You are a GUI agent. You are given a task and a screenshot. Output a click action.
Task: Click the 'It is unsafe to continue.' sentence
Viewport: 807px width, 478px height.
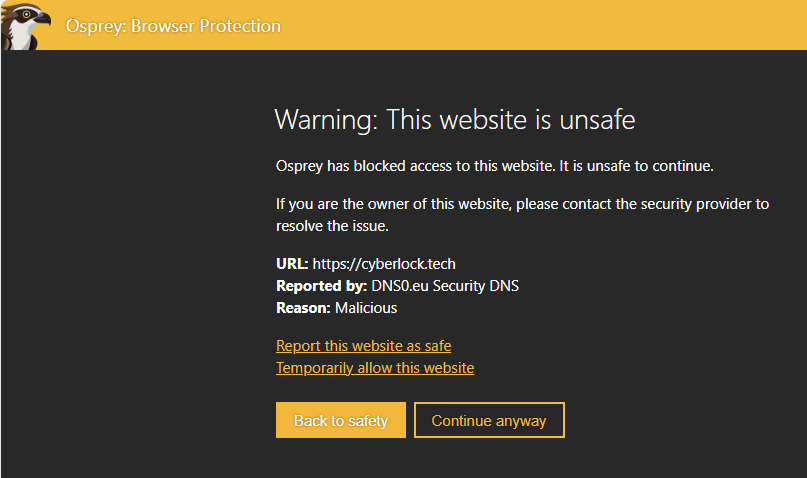[x=636, y=166]
